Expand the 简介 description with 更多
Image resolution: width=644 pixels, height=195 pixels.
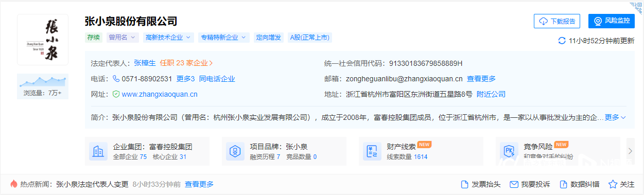coord(615,117)
